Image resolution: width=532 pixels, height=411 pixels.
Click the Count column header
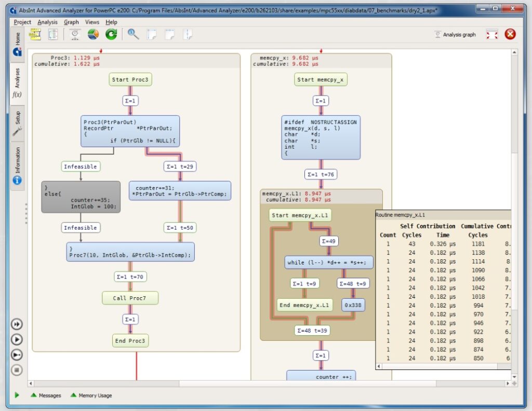pyautogui.click(x=388, y=235)
